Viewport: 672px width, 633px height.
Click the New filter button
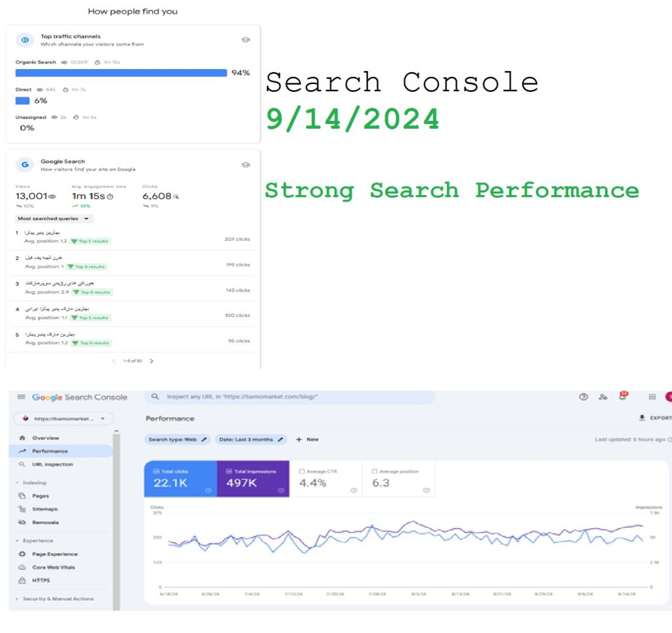tap(307, 439)
